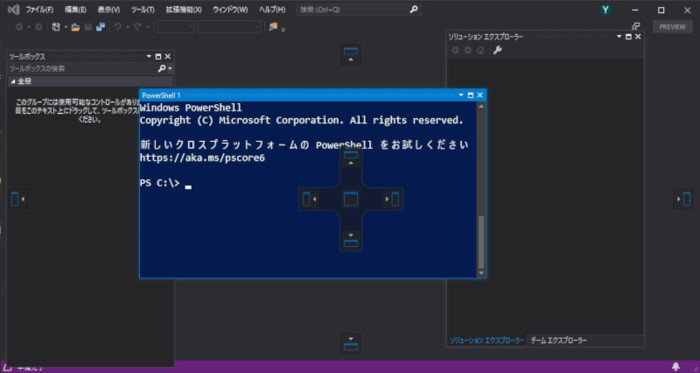Open the ファイル(F) menu
The width and height of the screenshot is (700, 373).
(39, 10)
